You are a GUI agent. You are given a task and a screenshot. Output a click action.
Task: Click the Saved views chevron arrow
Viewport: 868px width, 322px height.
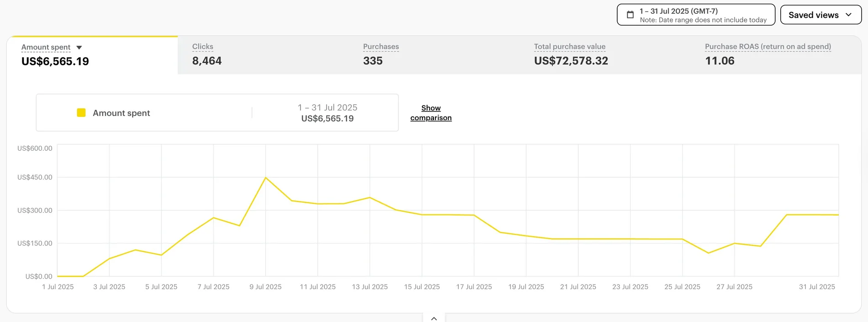[849, 15]
